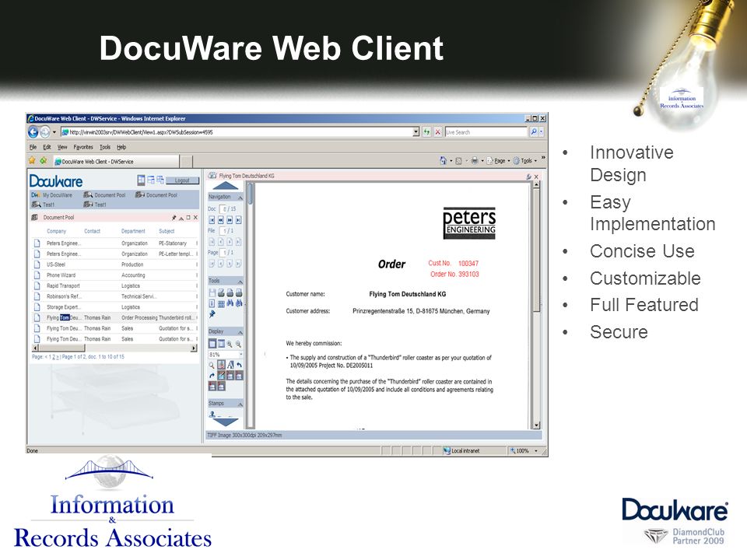The height and width of the screenshot is (560, 747).
Task: Click the Live Search magnifier icon
Action: tap(534, 132)
